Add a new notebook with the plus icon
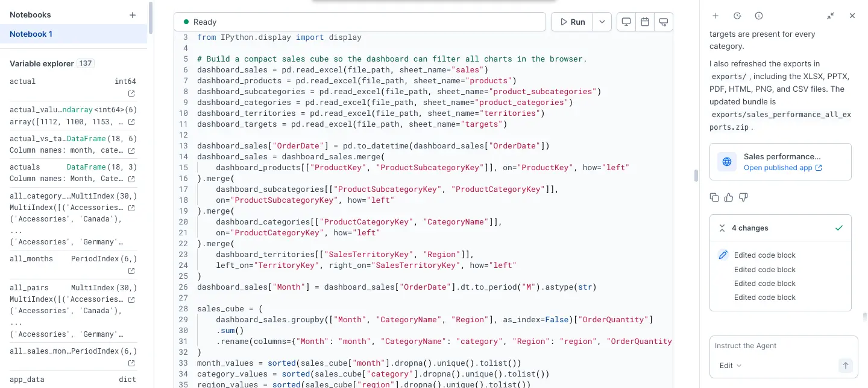This screenshot has width=868, height=388. [133, 15]
